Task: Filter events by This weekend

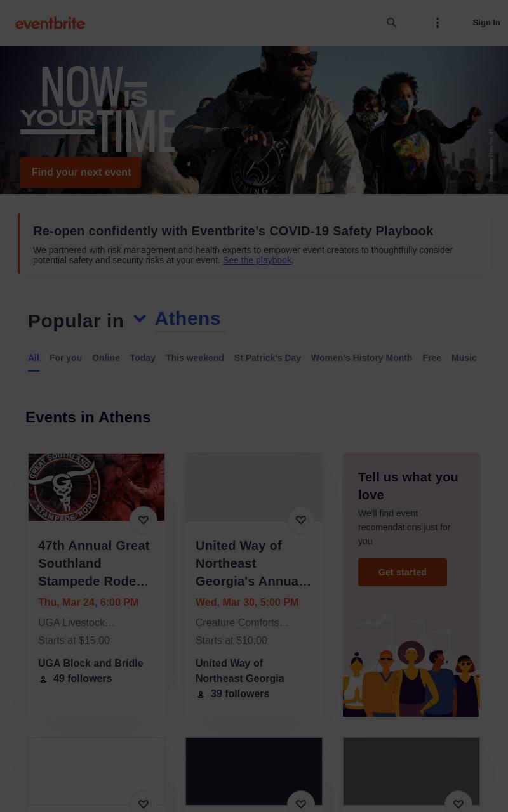Action: [195, 358]
